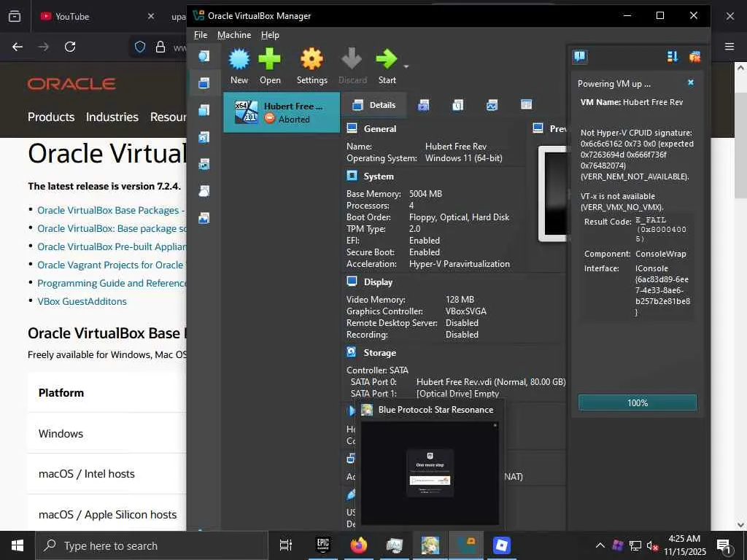Image resolution: width=747 pixels, height=560 pixels.
Task: Open Extensions tool below Machines in sidebar
Action: [x=204, y=110]
